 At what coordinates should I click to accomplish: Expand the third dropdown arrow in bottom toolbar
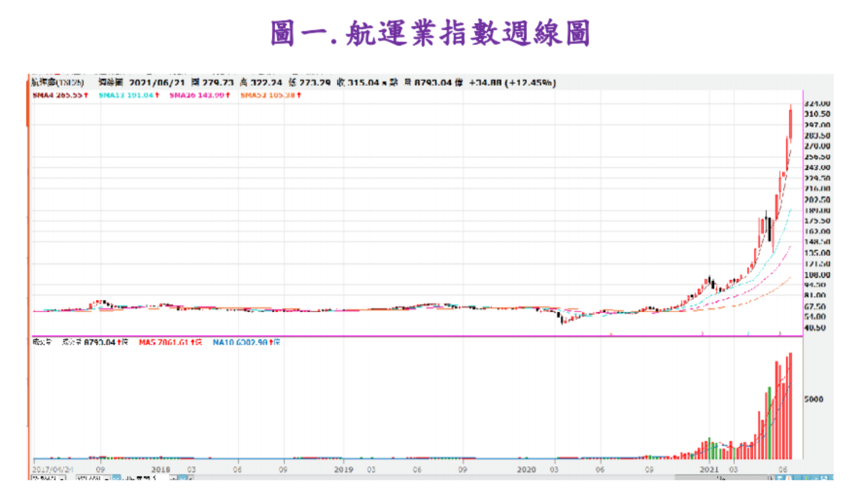[x=174, y=478]
